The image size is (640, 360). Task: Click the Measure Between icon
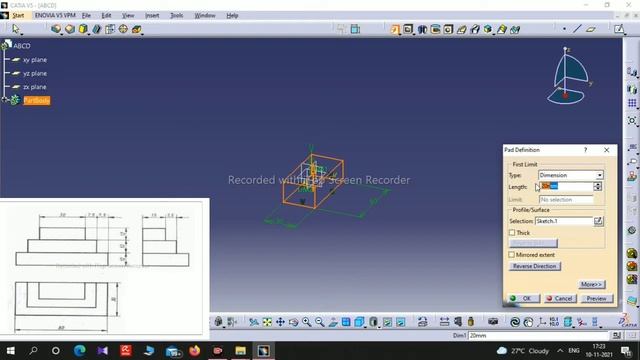(444, 322)
